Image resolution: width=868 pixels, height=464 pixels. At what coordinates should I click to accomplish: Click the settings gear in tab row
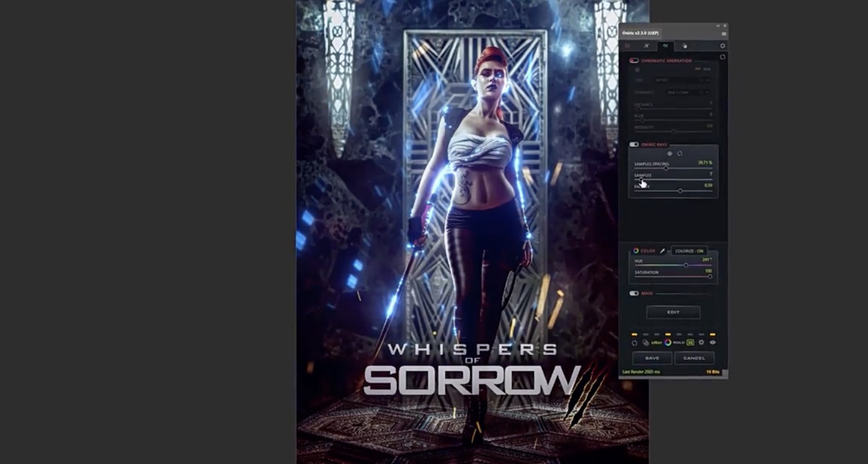pos(723,46)
